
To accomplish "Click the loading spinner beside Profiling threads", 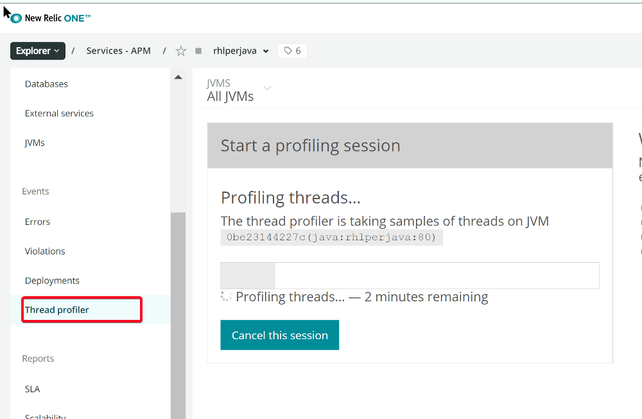I will [226, 296].
